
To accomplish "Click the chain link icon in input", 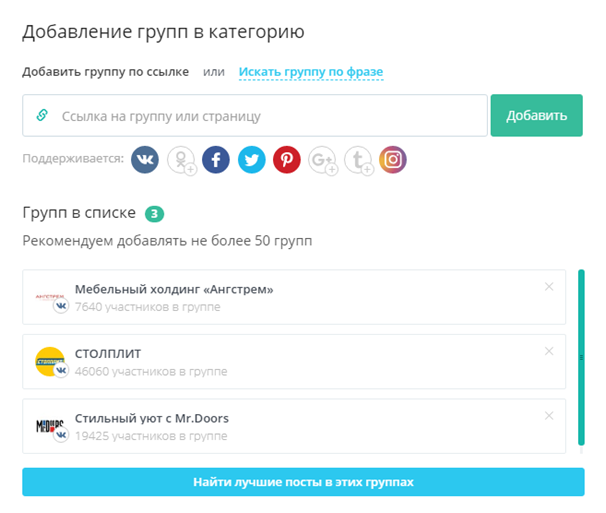I will pyautogui.click(x=42, y=115).
